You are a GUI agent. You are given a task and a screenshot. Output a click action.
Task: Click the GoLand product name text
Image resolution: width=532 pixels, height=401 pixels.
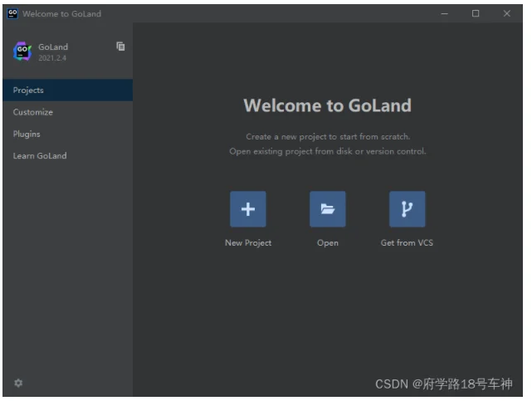pyautogui.click(x=53, y=46)
